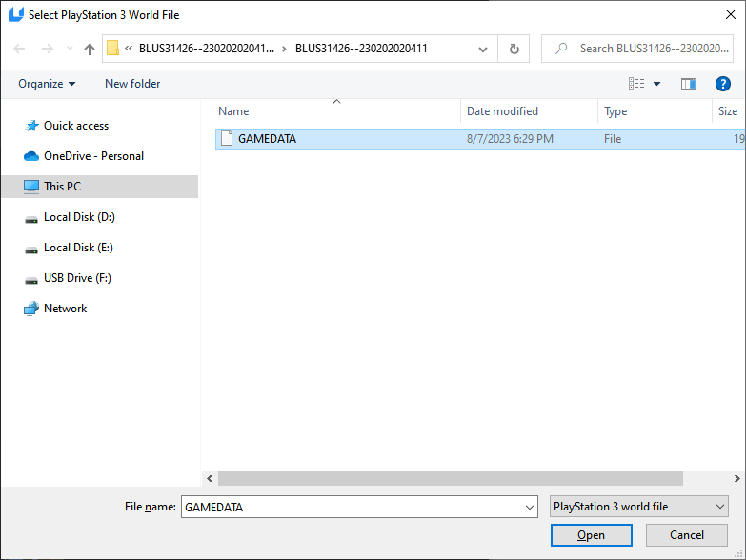Expand the File name dropdown arrow

(x=529, y=508)
